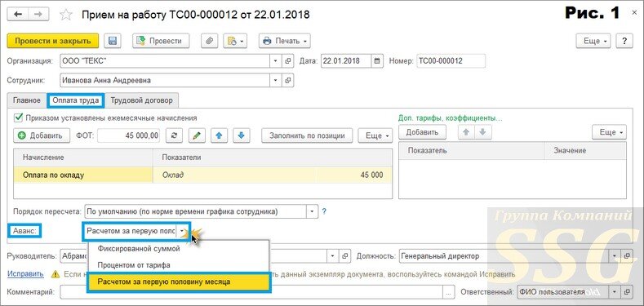644x306 pixels.
Task: Click Добавить button for accruals
Action: point(42,135)
